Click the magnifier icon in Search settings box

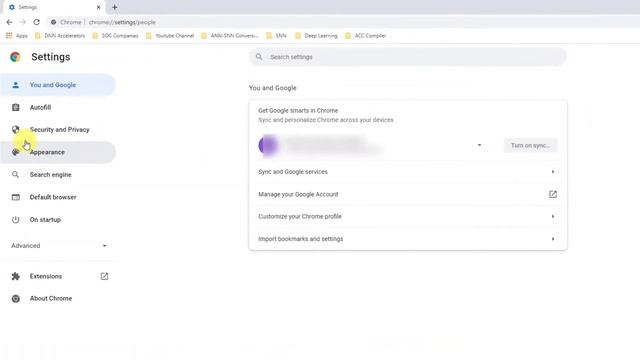pyautogui.click(x=259, y=57)
